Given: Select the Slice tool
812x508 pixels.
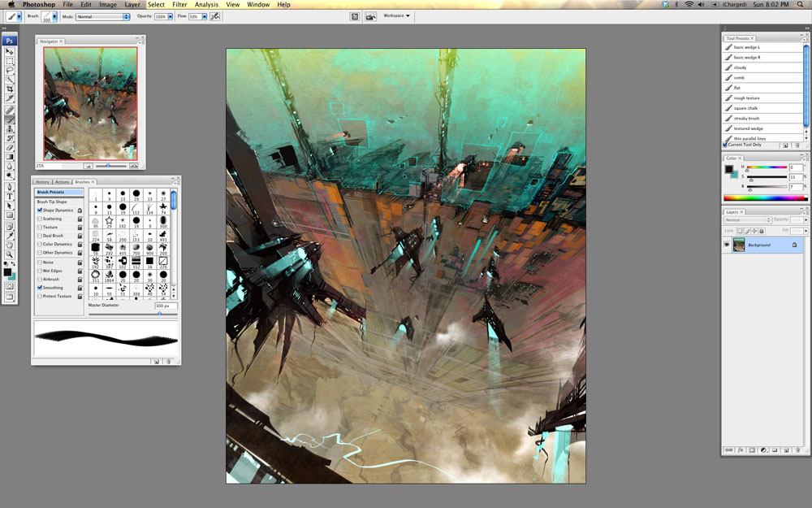Looking at the screenshot, I should tap(9, 98).
